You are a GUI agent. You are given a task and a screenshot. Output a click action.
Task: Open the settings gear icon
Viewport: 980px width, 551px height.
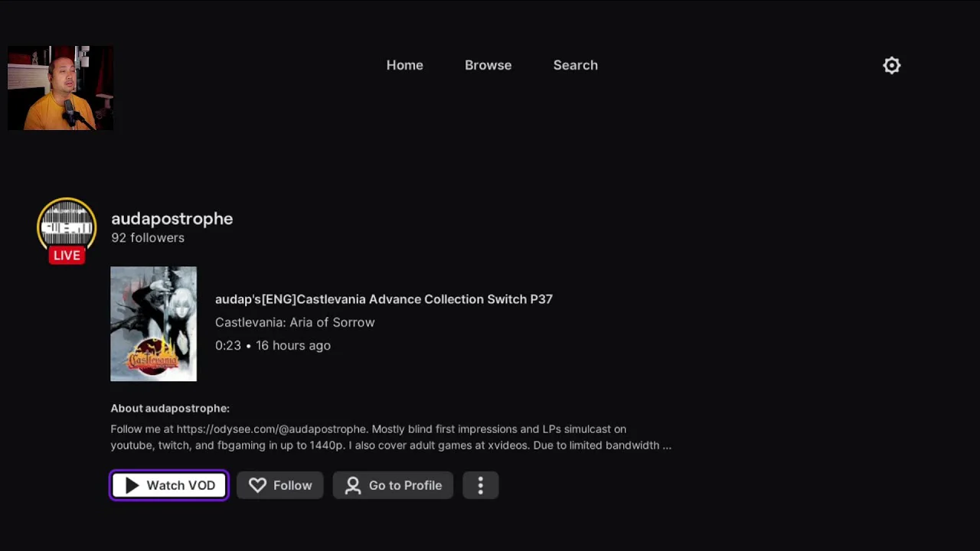click(x=892, y=65)
